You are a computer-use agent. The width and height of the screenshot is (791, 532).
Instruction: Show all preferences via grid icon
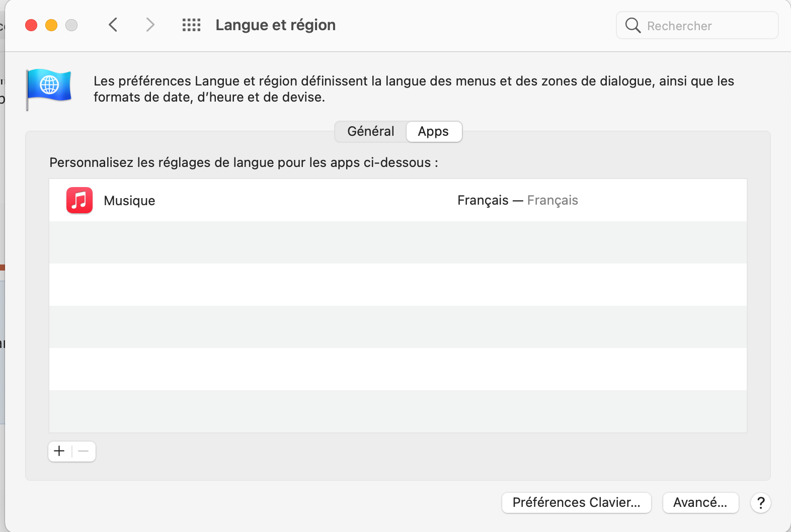click(x=191, y=25)
